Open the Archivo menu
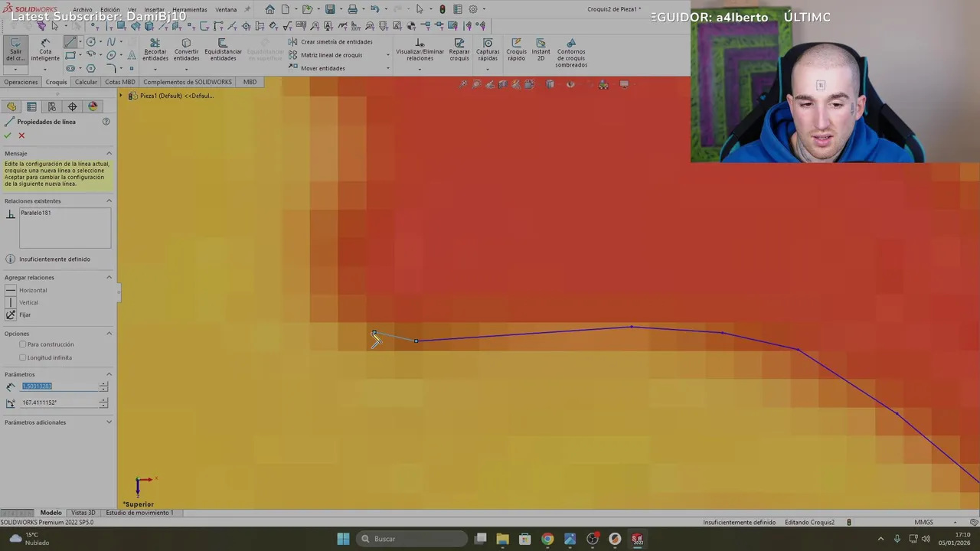This screenshot has height=551, width=980. point(83,9)
